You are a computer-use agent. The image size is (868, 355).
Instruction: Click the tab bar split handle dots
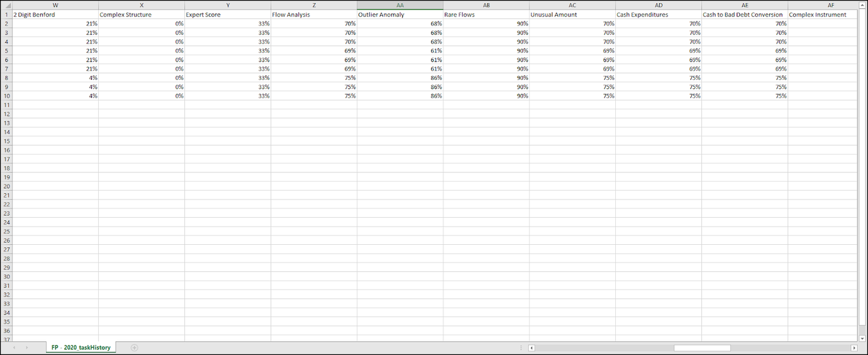pos(521,347)
